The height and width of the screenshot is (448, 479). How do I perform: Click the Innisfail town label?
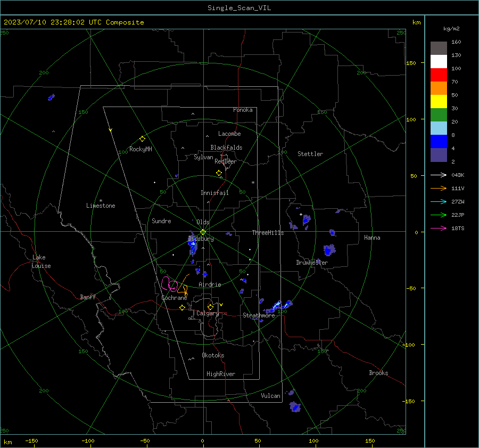[214, 193]
